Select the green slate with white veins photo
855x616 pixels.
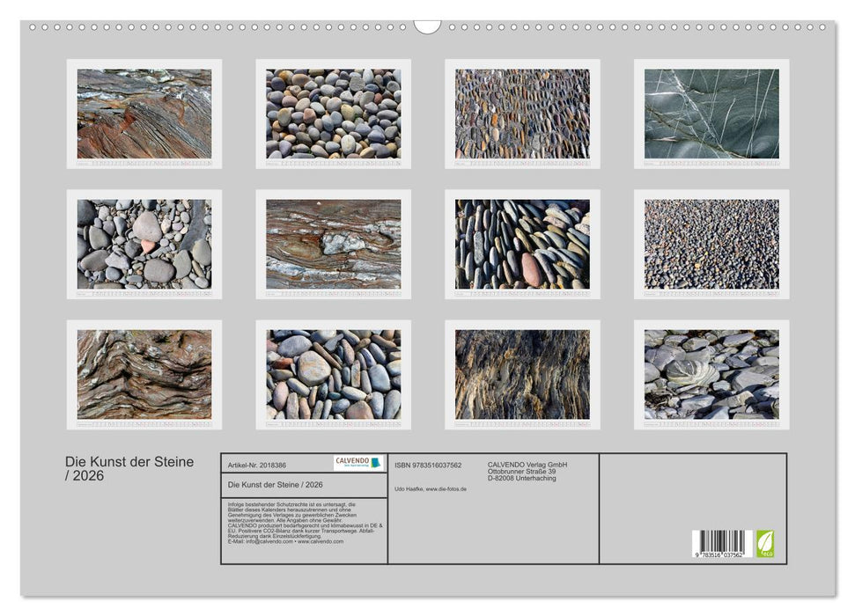[x=711, y=114]
